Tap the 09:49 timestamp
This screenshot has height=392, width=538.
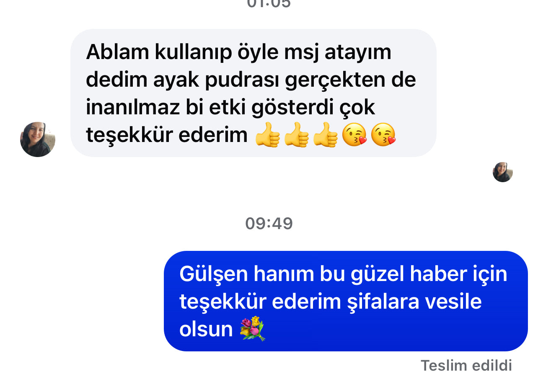tap(269, 223)
